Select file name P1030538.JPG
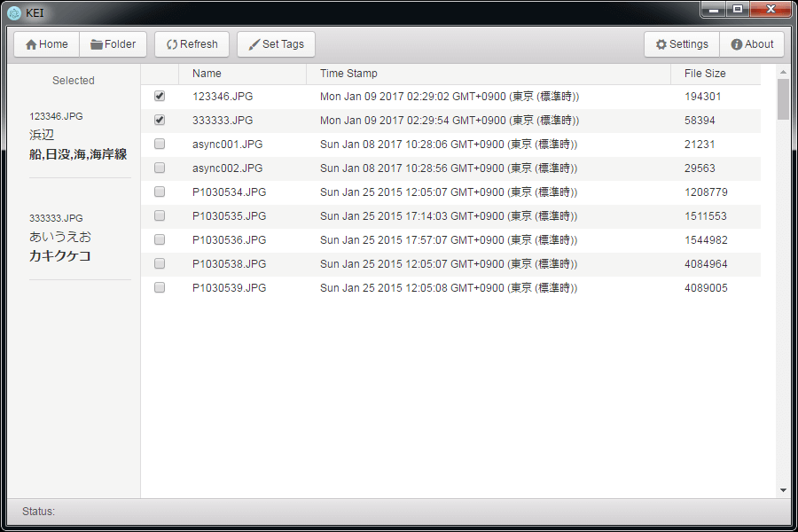The width and height of the screenshot is (798, 532). 229,263
